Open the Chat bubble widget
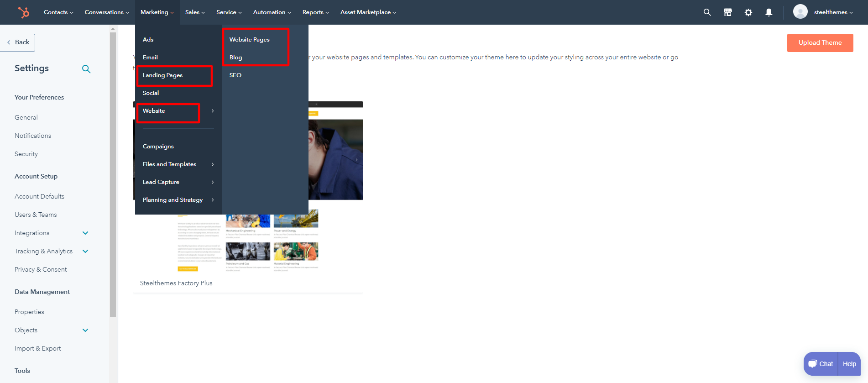Screen dimensions: 868x383 (821, 364)
